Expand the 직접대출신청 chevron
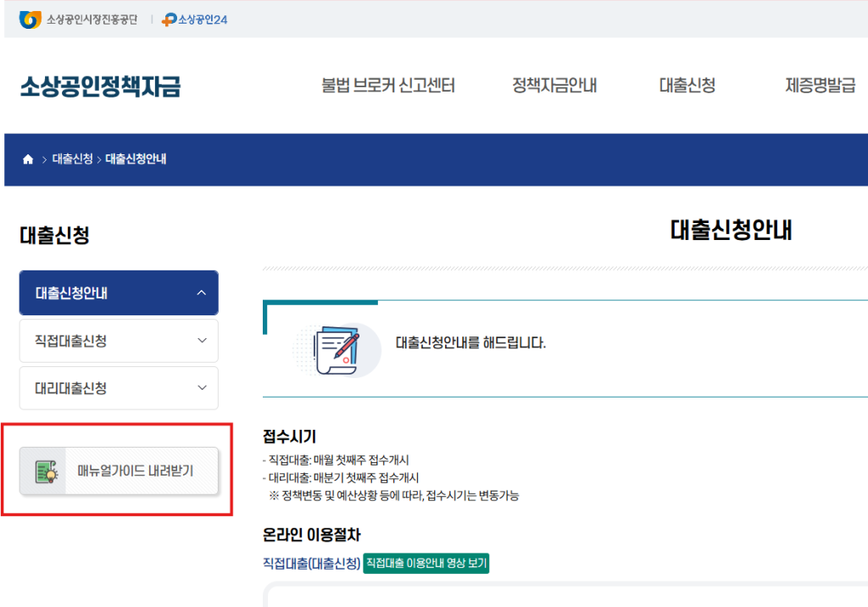 coord(202,341)
